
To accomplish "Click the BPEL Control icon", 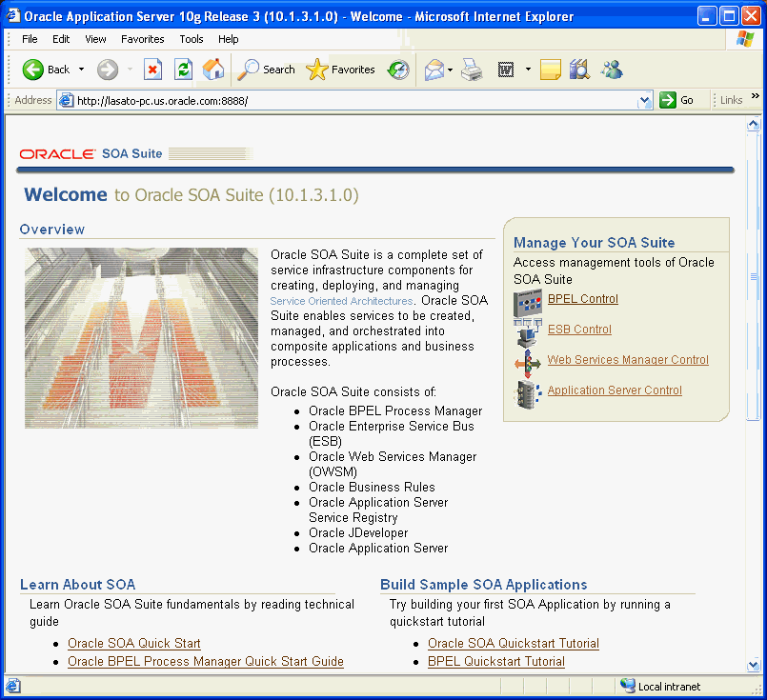I will point(528,302).
